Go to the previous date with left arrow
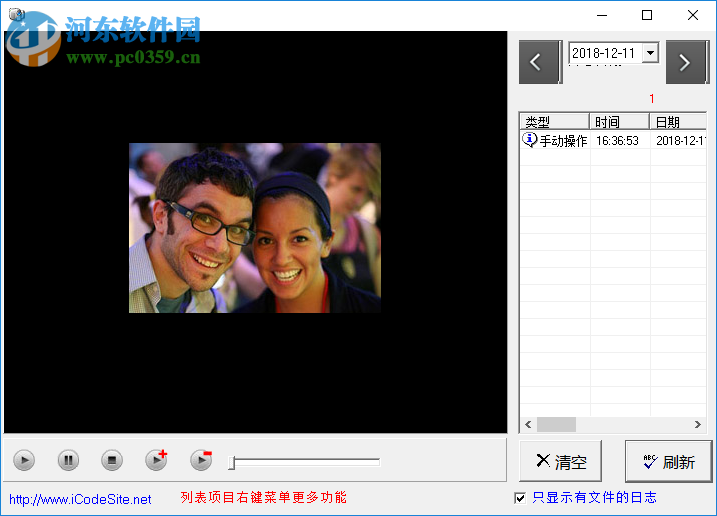Screen dimensions: 717x516 pos(540,62)
